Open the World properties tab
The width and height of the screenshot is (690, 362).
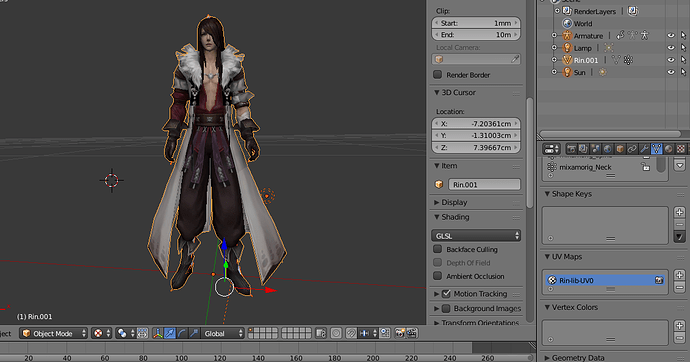coord(608,149)
